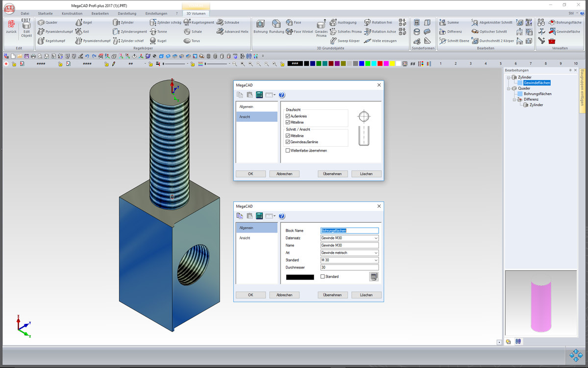Choose the Advanced Helix tool
The width and height of the screenshot is (588, 368).
[233, 31]
